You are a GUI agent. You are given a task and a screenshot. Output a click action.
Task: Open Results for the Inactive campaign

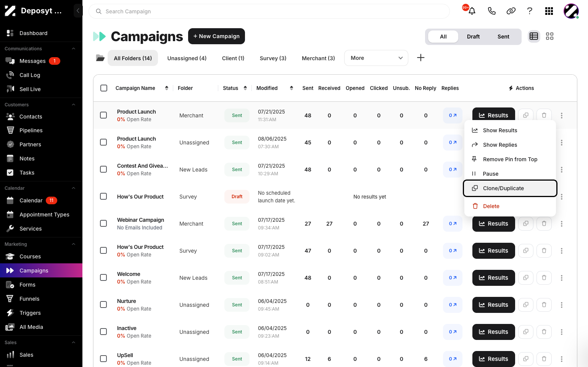click(x=493, y=332)
